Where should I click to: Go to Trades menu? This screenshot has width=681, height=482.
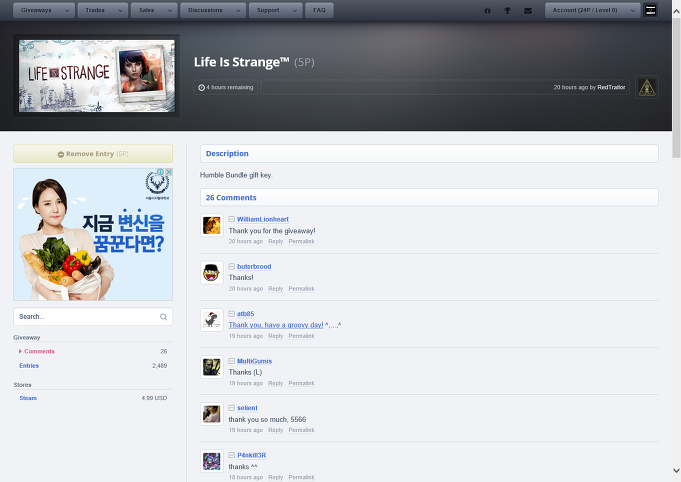pos(96,10)
